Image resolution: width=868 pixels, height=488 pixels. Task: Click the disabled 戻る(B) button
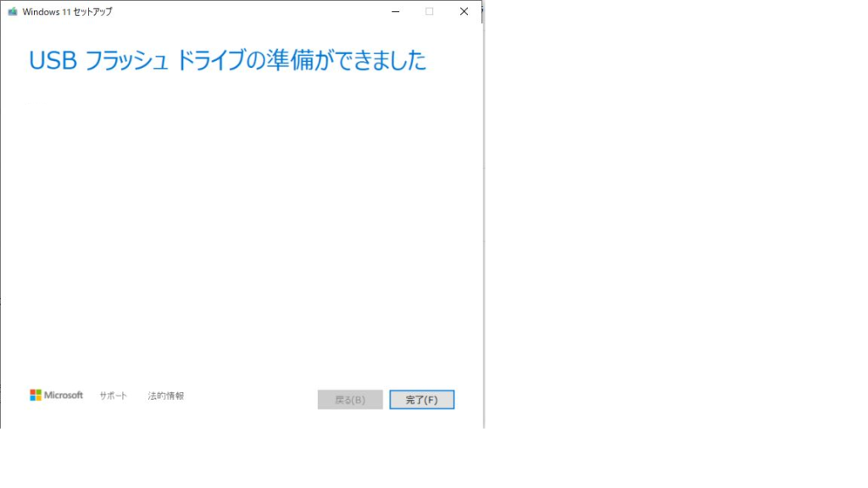coord(350,400)
